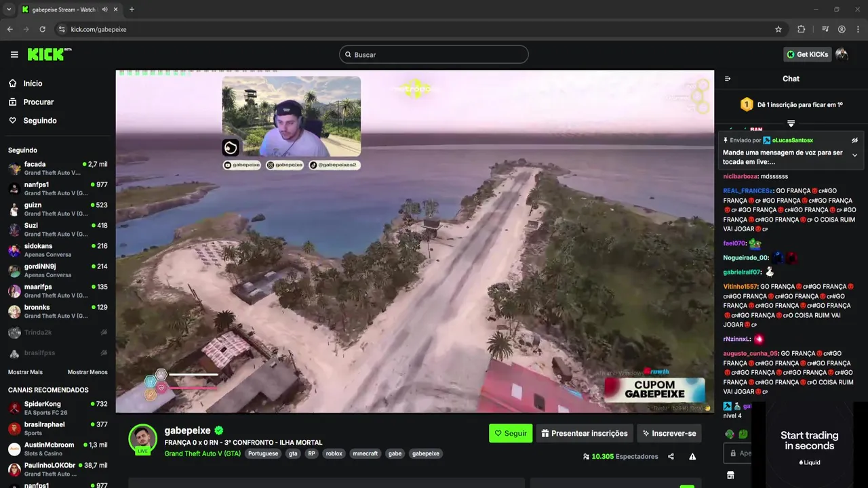Open the offline brasilfpss channel

(58, 352)
